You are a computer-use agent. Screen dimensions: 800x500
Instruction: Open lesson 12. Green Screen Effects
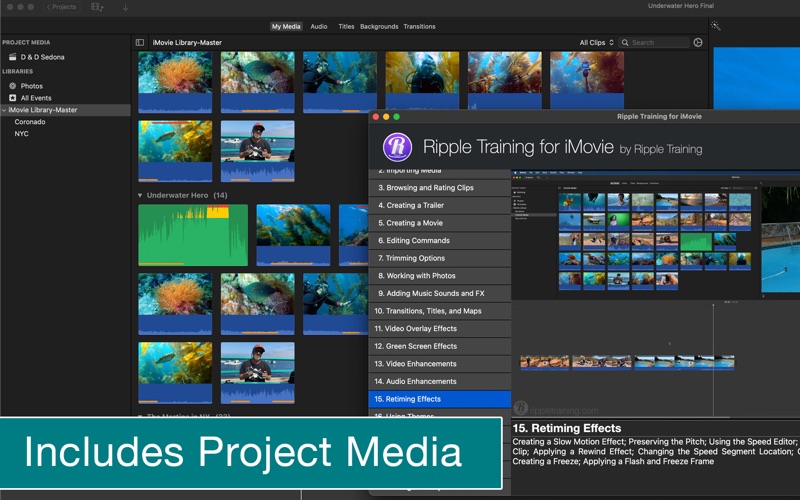point(439,346)
